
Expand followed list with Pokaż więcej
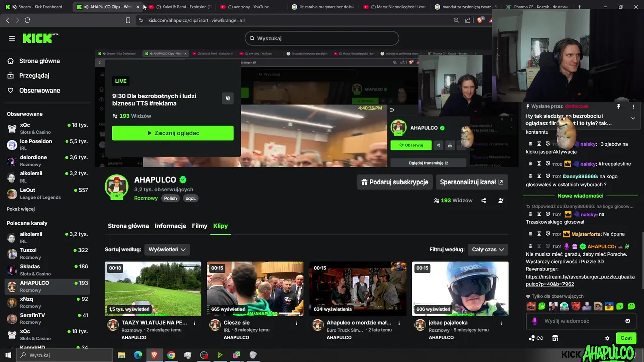[21, 209]
